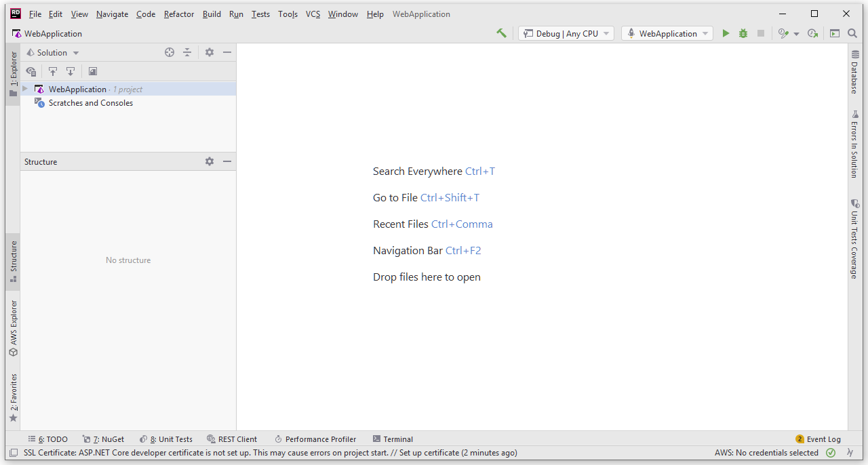
Task: Open the Refactor menu
Action: (x=179, y=14)
